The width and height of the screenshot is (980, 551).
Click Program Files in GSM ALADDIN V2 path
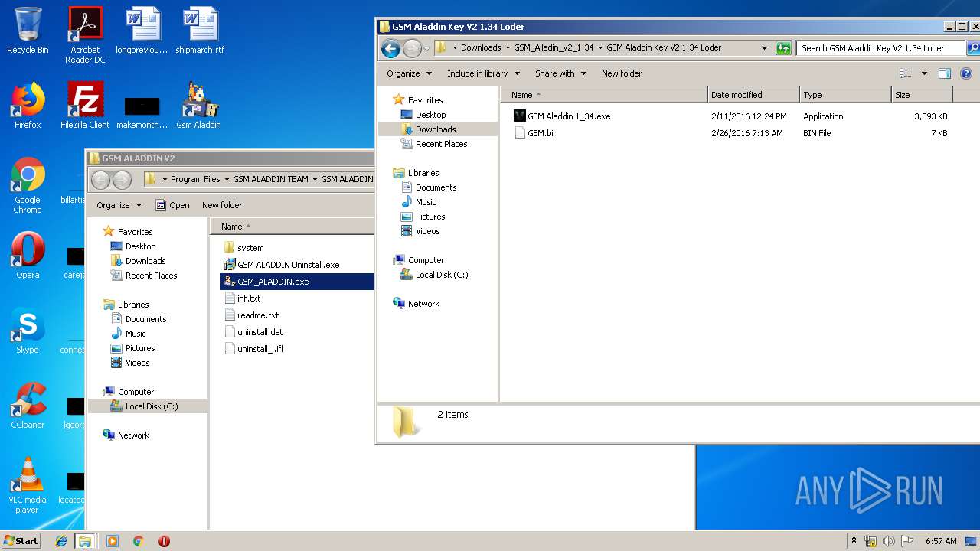195,179
